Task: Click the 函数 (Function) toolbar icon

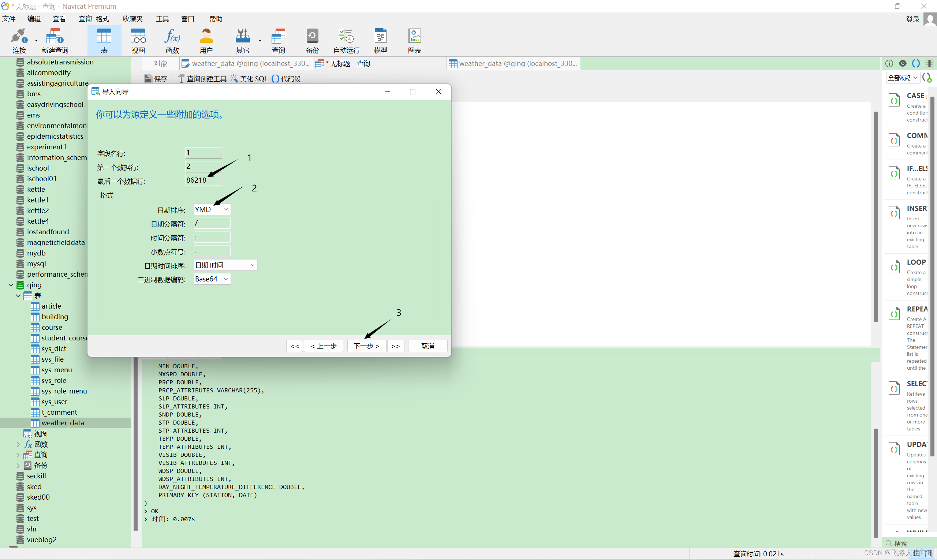Action: 172,40
